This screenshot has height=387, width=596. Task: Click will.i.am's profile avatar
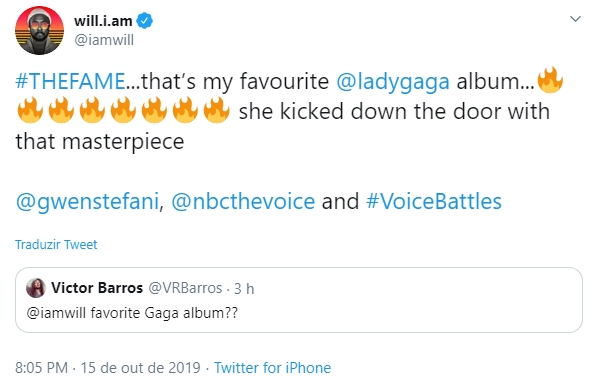point(39,30)
